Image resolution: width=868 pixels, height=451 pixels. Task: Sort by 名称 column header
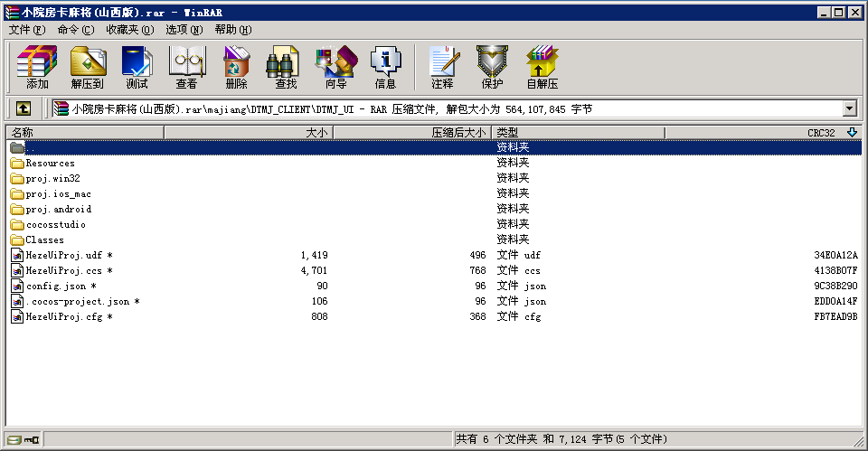pos(85,133)
